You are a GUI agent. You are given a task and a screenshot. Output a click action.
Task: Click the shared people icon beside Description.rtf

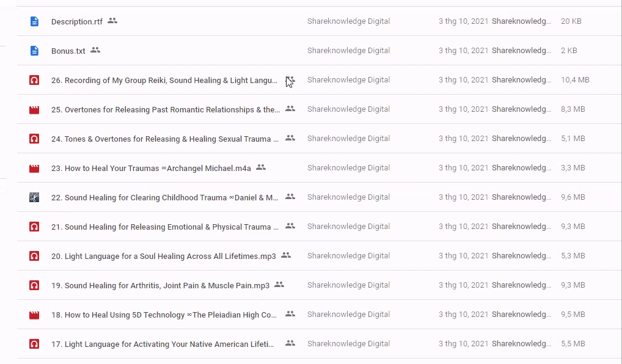pos(112,21)
